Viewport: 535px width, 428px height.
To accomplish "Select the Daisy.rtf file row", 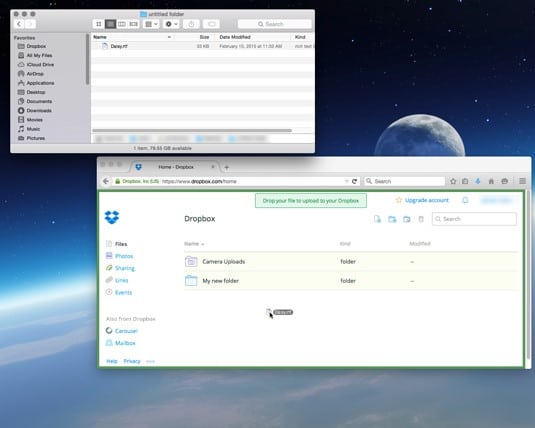I will [203, 46].
